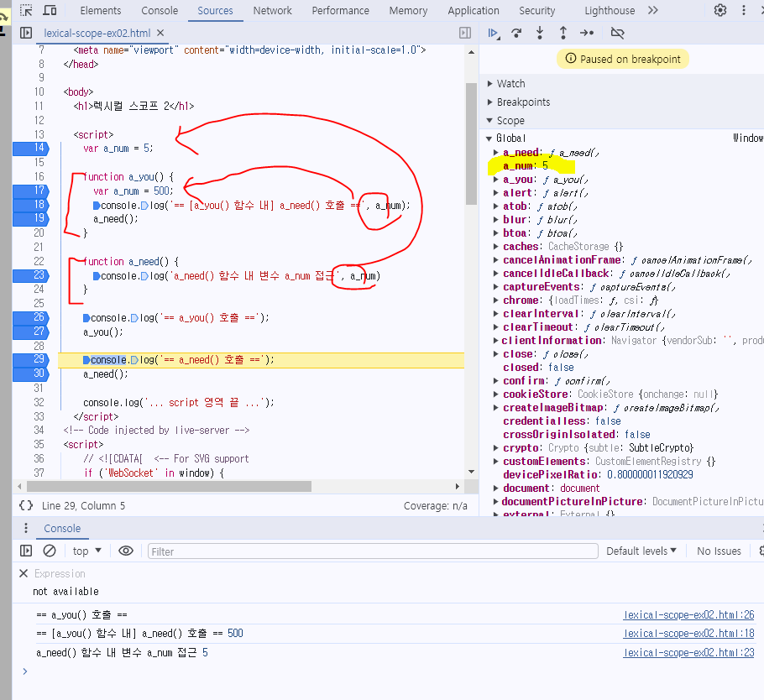Toggle breakpoint on line 19
Viewport: 764px width, 700px height.
coord(31,218)
